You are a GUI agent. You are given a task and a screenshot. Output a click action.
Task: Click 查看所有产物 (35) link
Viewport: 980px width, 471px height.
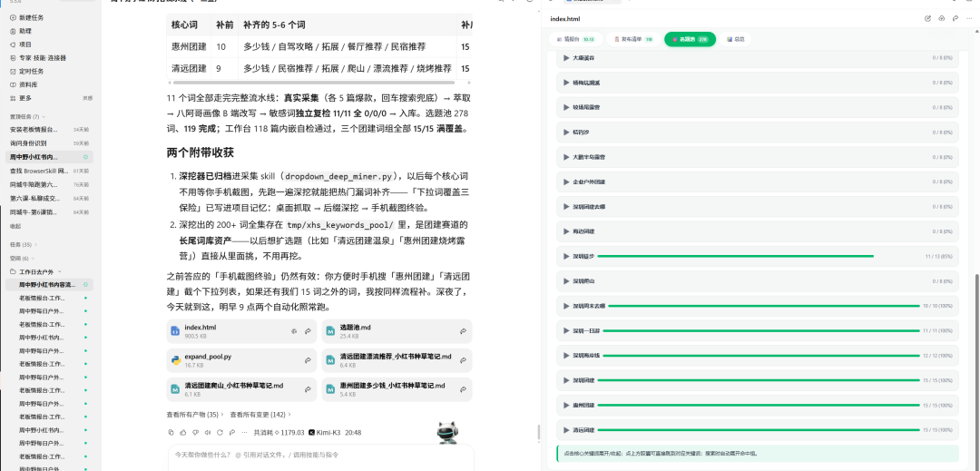click(195, 414)
